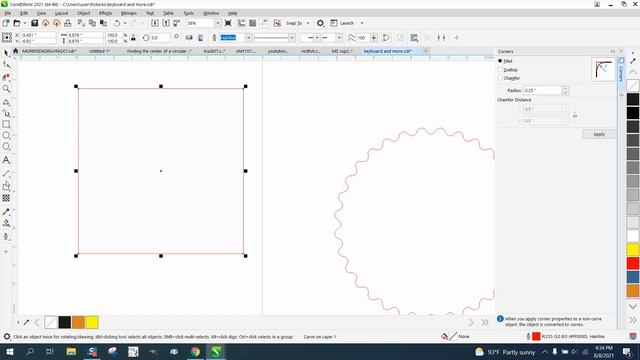
Task: Open the notification center icon
Action: (627, 351)
